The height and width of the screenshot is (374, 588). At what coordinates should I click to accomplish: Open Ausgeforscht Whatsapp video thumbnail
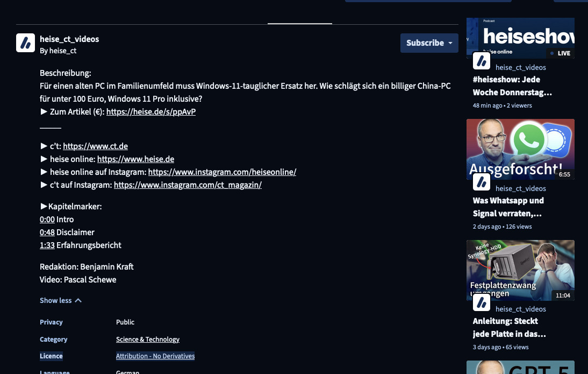(x=520, y=150)
